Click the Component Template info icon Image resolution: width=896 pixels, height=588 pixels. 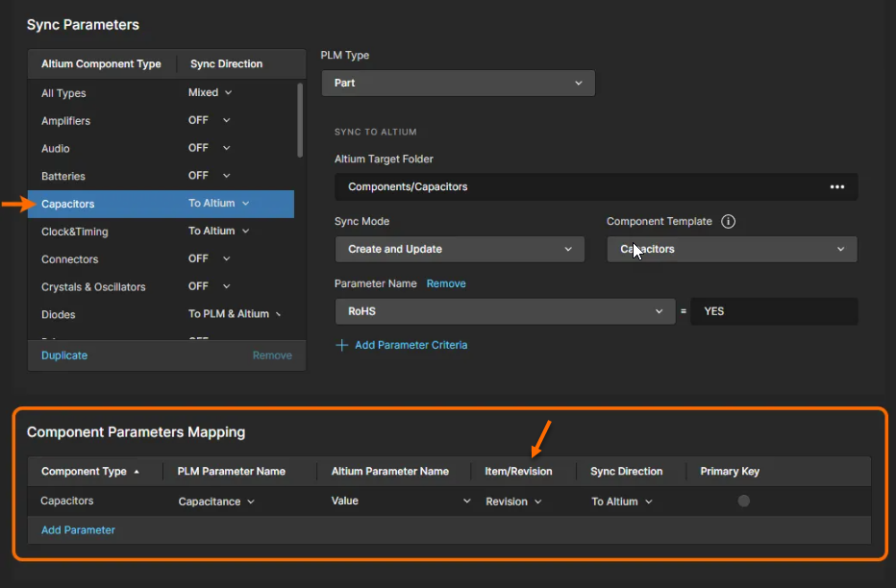[x=728, y=222]
